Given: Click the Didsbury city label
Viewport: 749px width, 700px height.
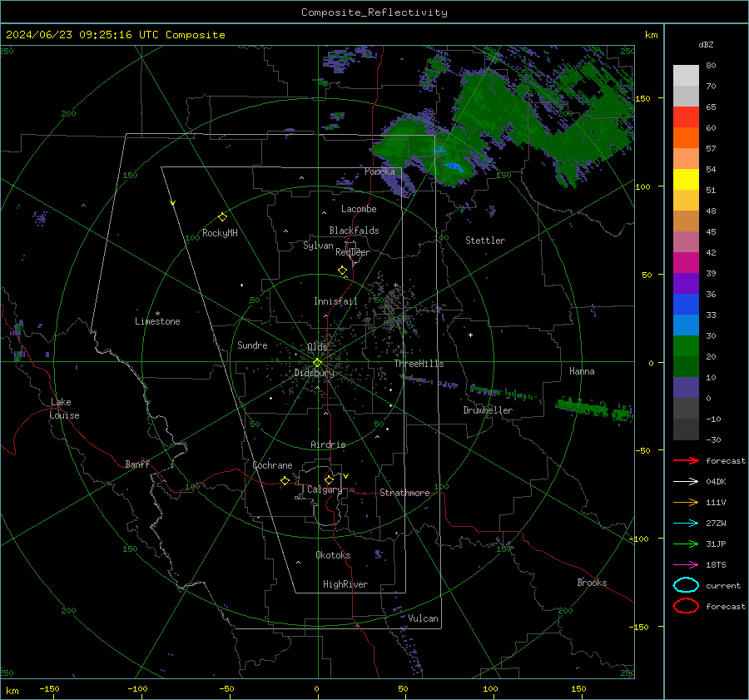Looking at the screenshot, I should pyautogui.click(x=314, y=373).
